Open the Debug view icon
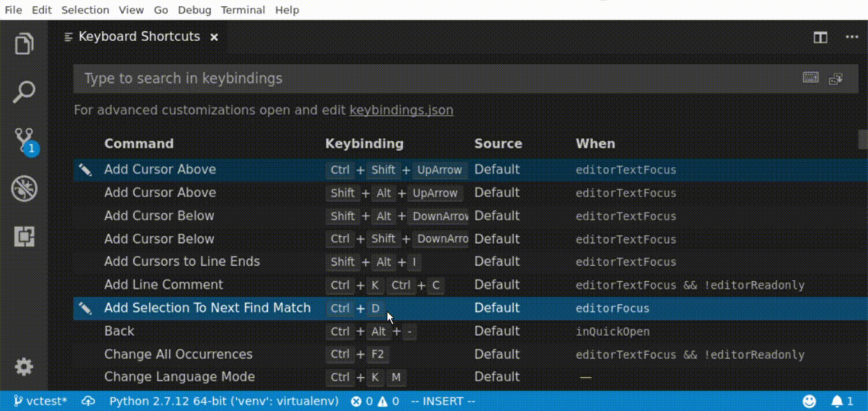 coord(24,188)
